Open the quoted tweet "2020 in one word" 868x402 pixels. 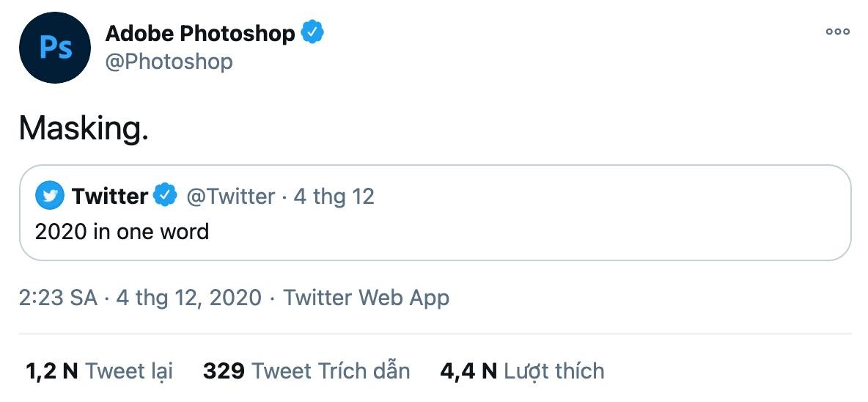click(122, 232)
